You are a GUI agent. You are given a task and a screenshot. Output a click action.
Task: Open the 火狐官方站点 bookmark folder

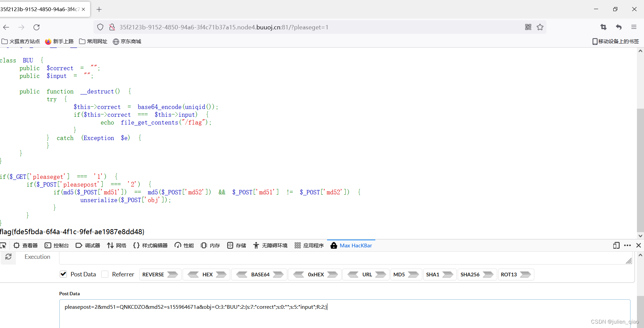(x=21, y=41)
